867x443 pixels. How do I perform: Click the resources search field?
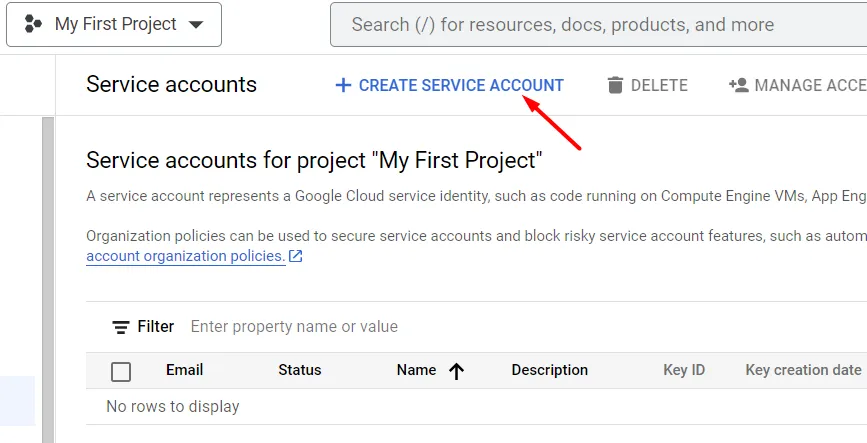[598, 24]
